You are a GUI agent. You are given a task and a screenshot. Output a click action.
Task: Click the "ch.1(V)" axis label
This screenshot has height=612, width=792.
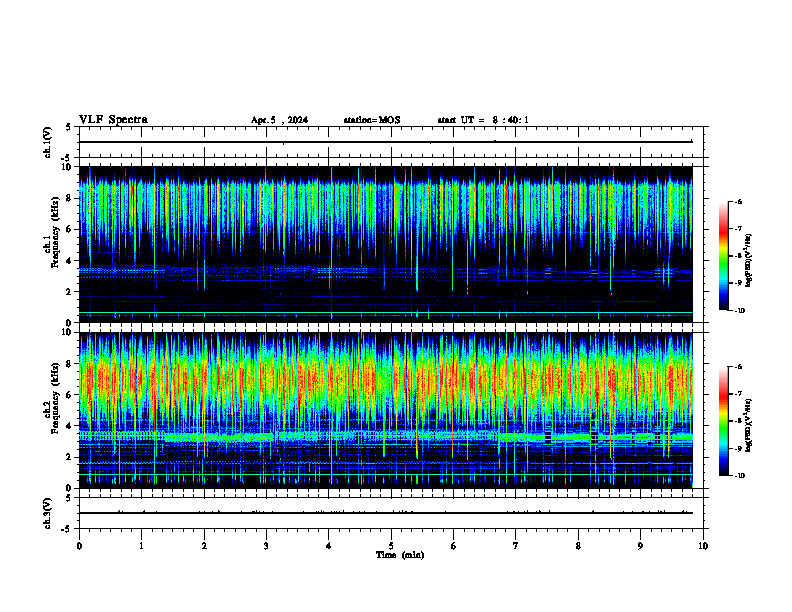[x=48, y=142]
